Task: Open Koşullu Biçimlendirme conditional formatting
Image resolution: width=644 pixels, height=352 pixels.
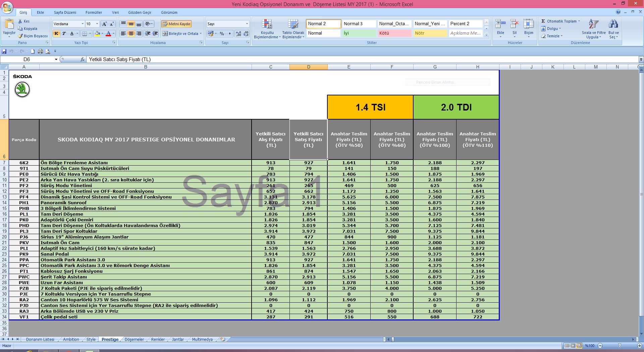Action: (x=267, y=29)
